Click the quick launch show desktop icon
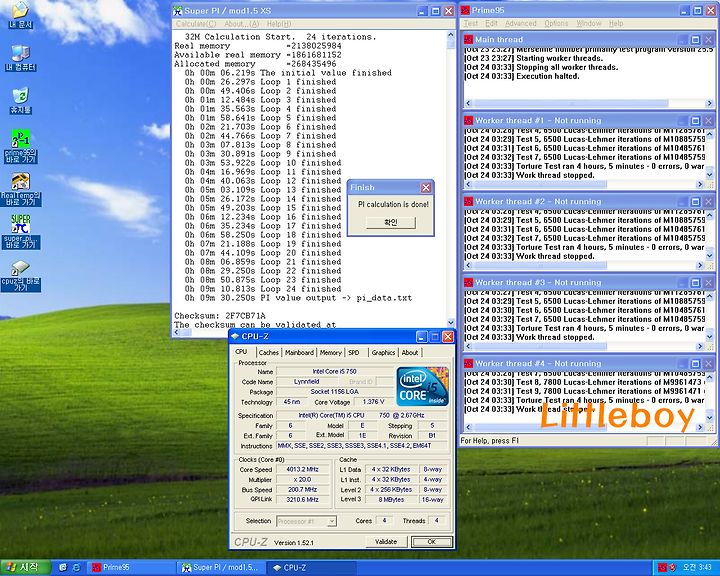 63,568
